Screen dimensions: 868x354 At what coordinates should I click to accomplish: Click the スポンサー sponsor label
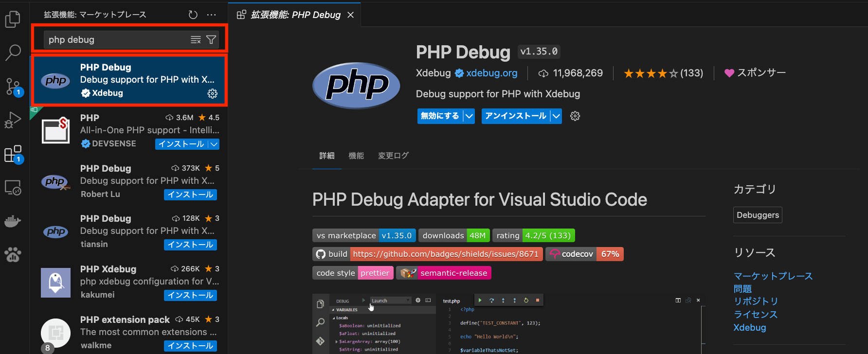[761, 73]
